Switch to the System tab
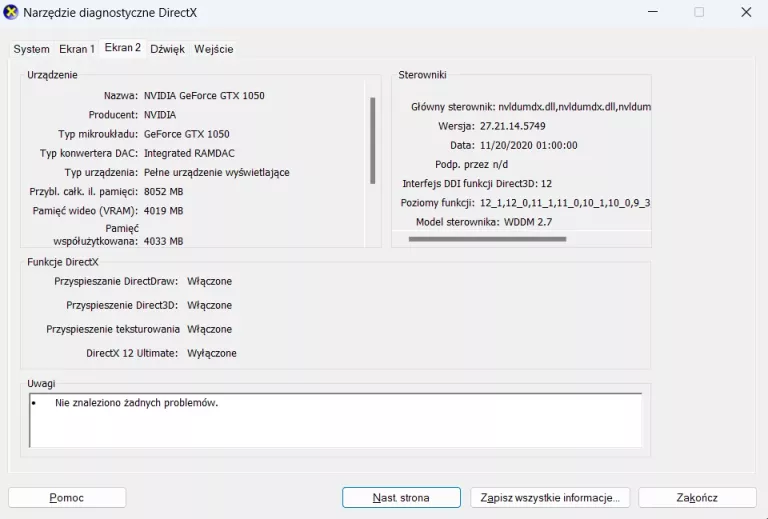Screen dimensions: 768x519 31,49
